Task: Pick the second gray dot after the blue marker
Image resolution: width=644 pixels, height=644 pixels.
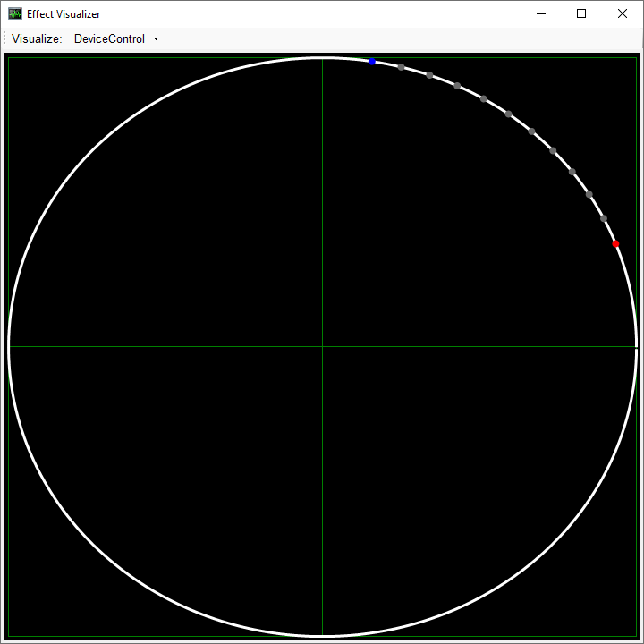Action: coord(429,75)
